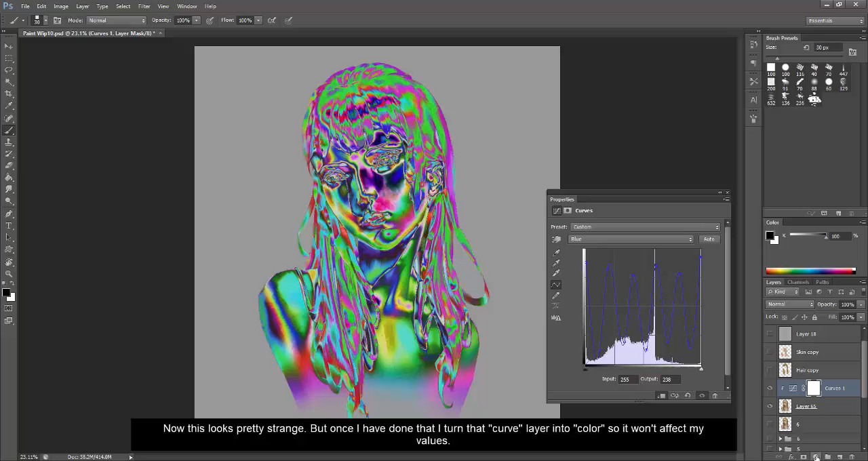Open the Filter menu

pos(144,6)
